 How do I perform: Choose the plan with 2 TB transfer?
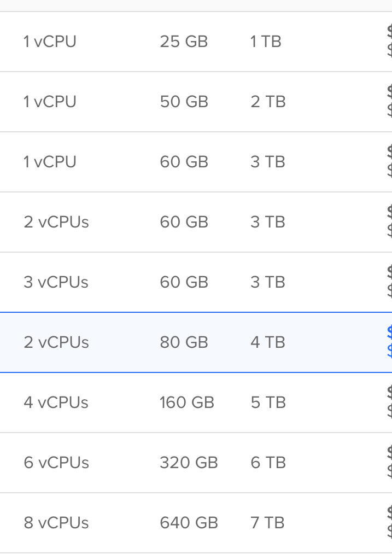pyautogui.click(x=268, y=102)
